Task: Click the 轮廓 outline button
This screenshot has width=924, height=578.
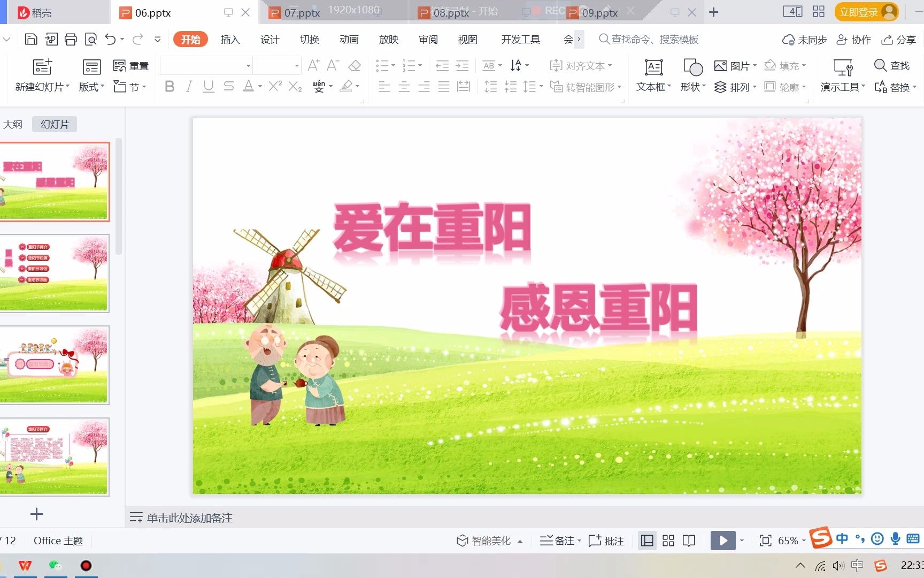Action: point(784,87)
